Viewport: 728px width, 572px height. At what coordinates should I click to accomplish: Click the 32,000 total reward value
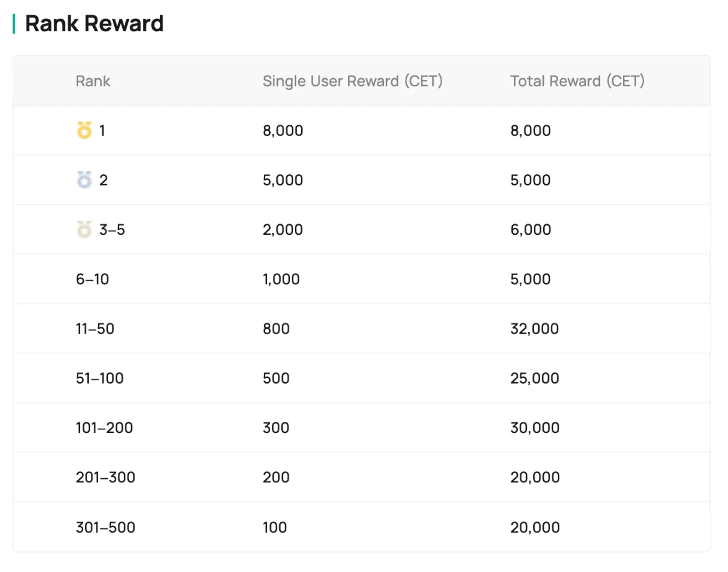click(x=535, y=329)
